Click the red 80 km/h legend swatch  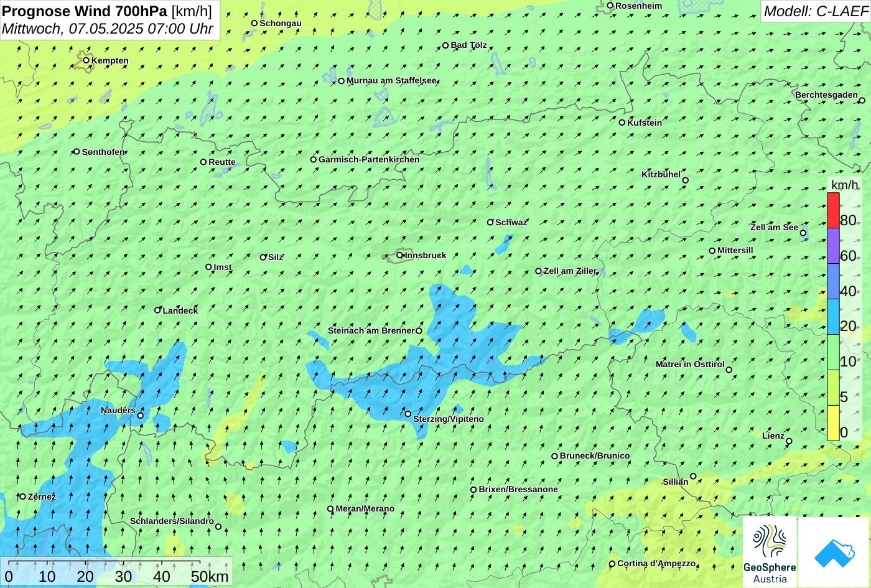pyautogui.click(x=833, y=210)
